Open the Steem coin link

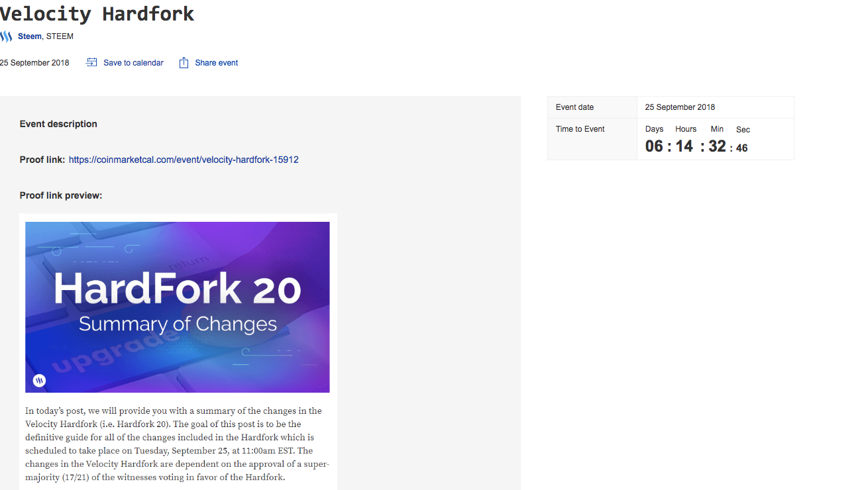tap(30, 36)
